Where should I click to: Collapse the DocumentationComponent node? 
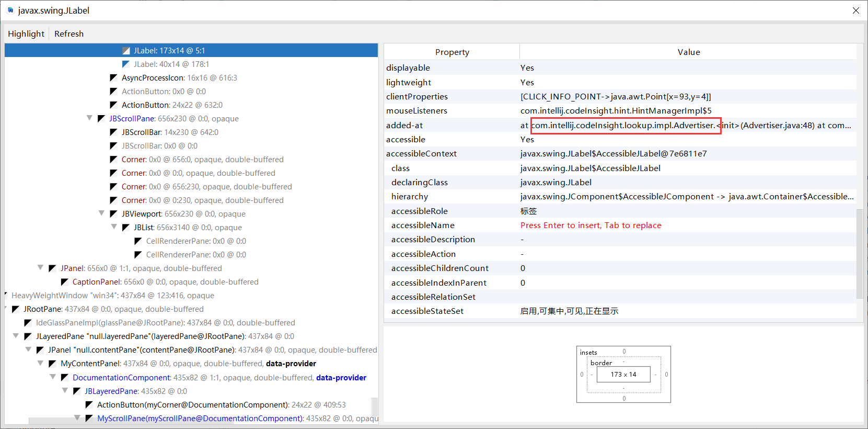[53, 377]
